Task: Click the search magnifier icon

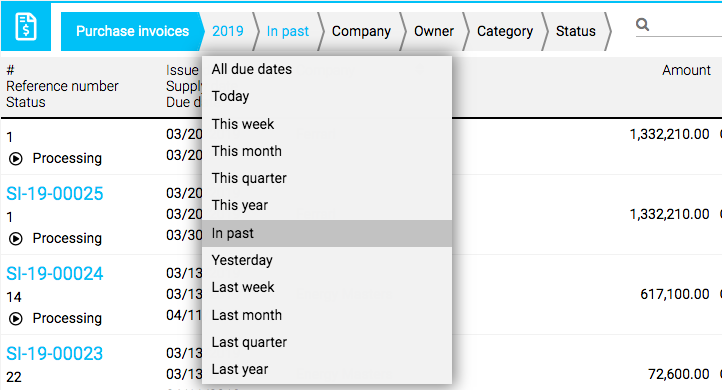Action: coord(642,24)
